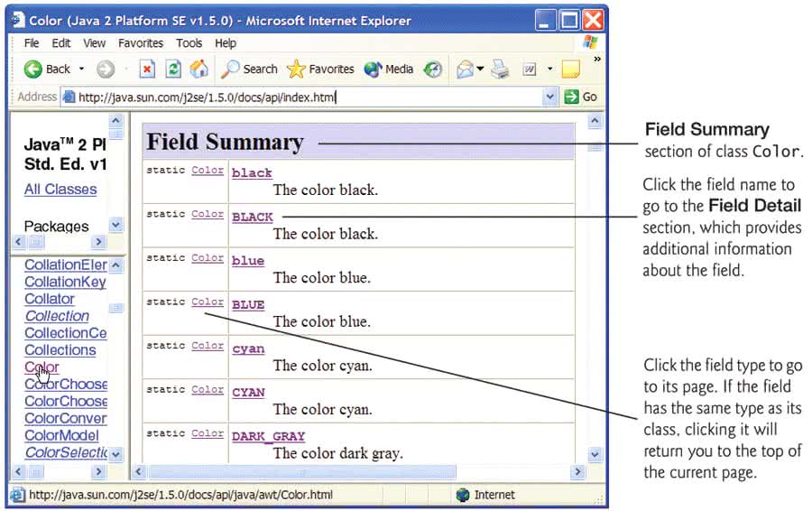Click the Windows flag logo icon

click(590, 43)
